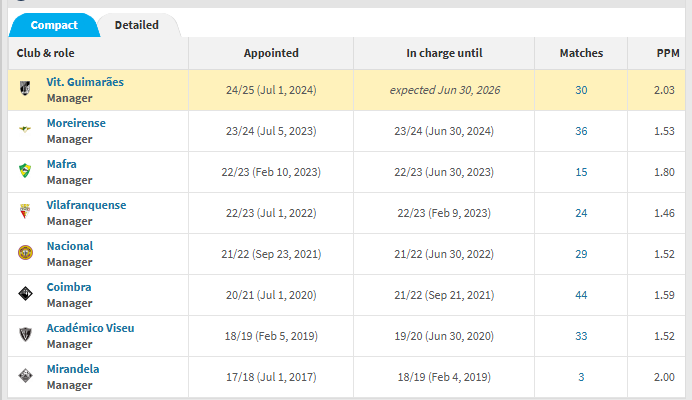This screenshot has width=692, height=400.
Task: Click the Coimbra club crest icon
Action: 25,293
